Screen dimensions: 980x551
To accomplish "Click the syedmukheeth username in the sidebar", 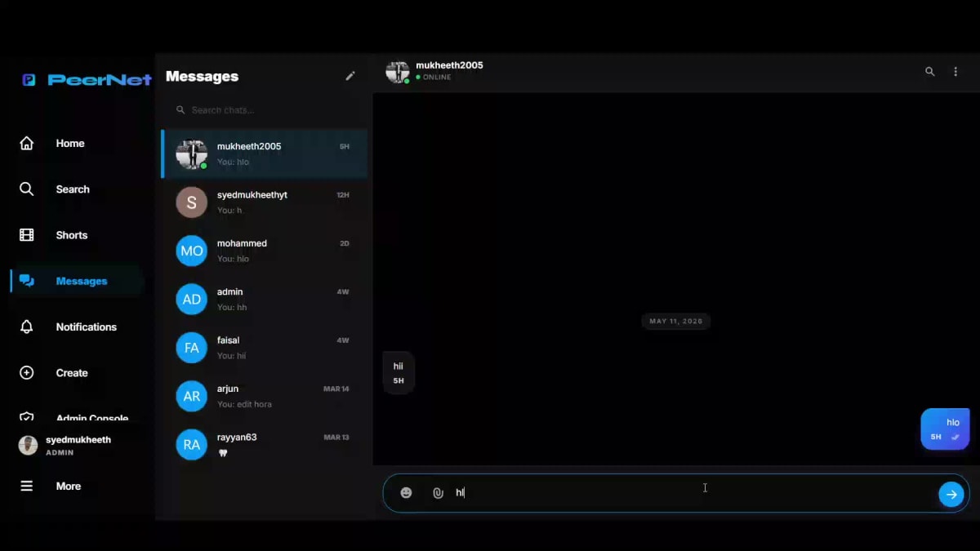I will 78,440.
